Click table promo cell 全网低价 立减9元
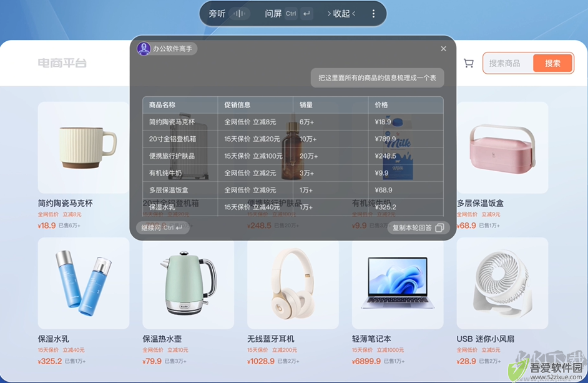588x383 pixels. tap(250, 190)
